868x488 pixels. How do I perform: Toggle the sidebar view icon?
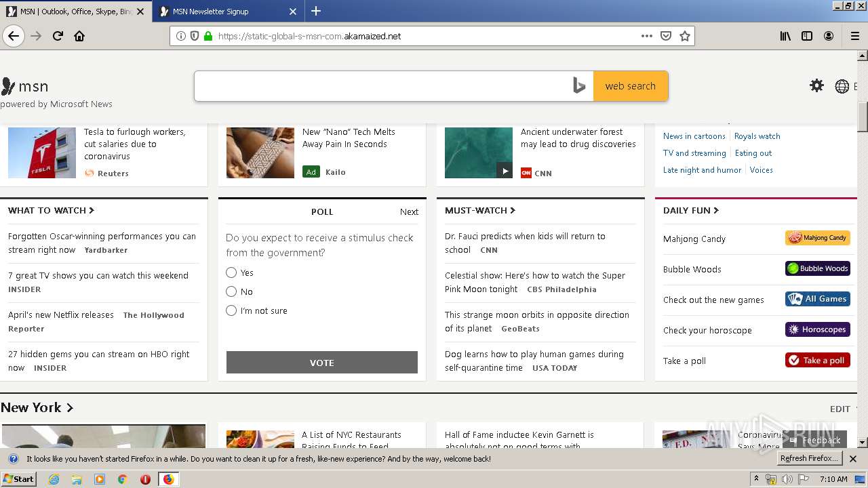click(807, 36)
